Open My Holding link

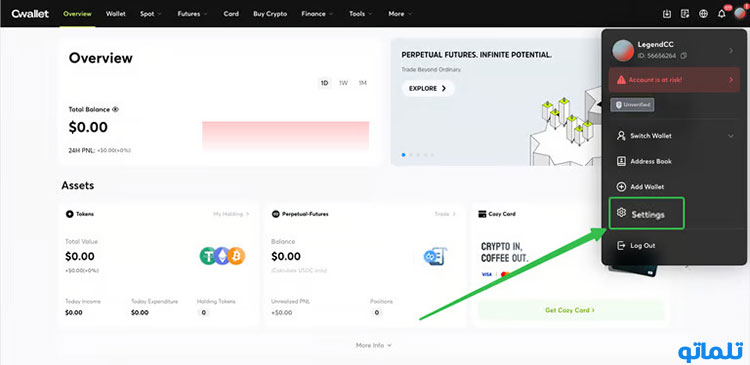pyautogui.click(x=232, y=214)
